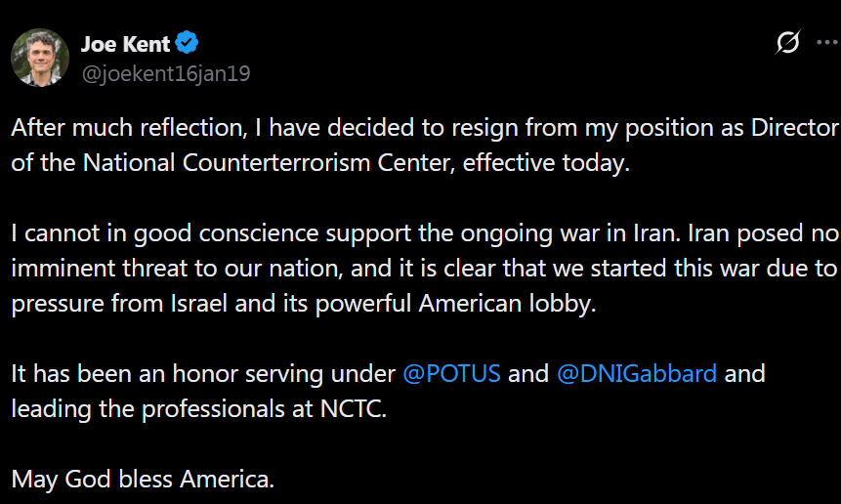This screenshot has height=504, width=841.
Task: Open the three-dot More options menu
Action: 827,42
